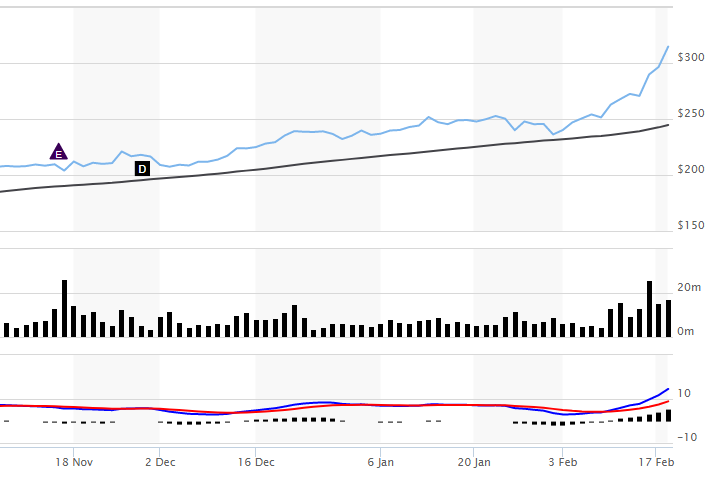This screenshot has width=709, height=478.
Task: Click the 6 Jan date label
Action: tap(380, 462)
